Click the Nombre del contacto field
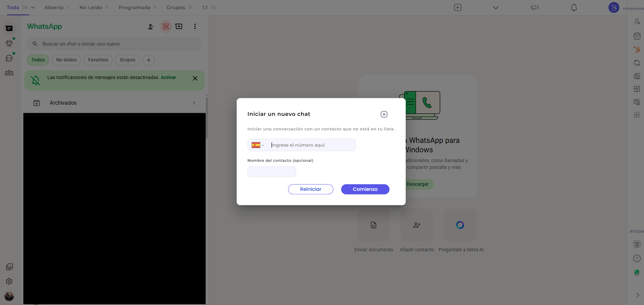 click(x=271, y=172)
